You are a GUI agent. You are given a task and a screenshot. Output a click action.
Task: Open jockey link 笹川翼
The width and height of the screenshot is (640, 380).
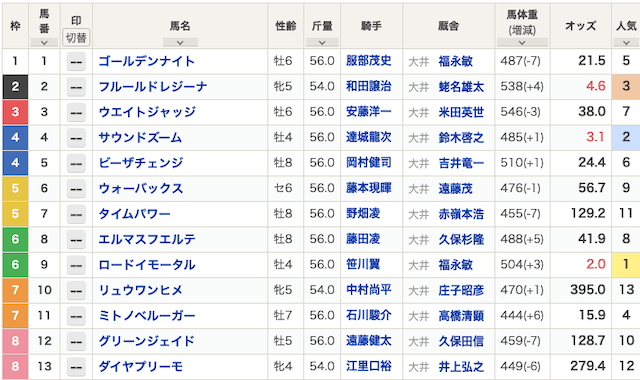(363, 264)
